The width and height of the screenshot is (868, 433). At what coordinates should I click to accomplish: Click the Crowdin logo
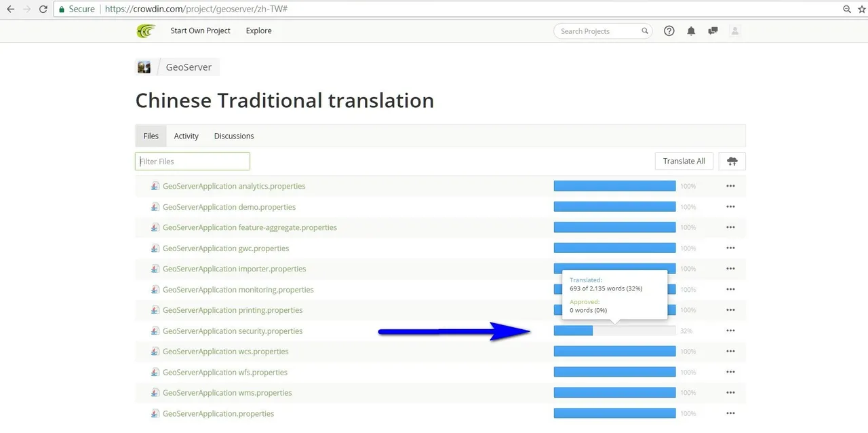(146, 31)
